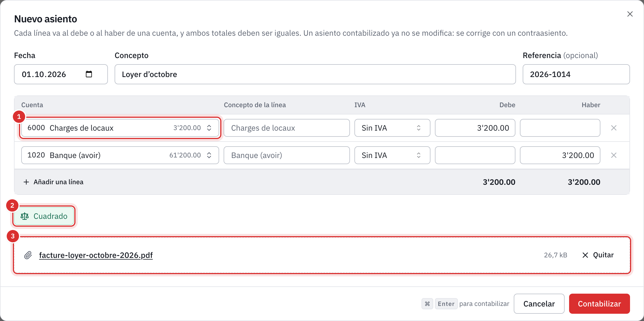Remove the Charges de locaux line
The height and width of the screenshot is (321, 644).
pos(614,128)
